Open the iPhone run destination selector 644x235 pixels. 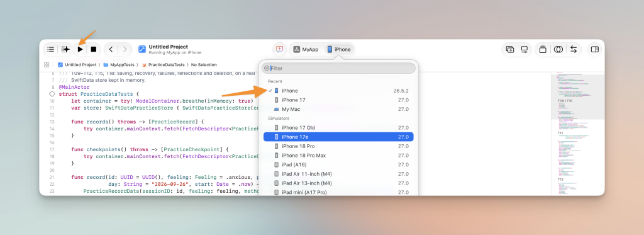point(339,49)
